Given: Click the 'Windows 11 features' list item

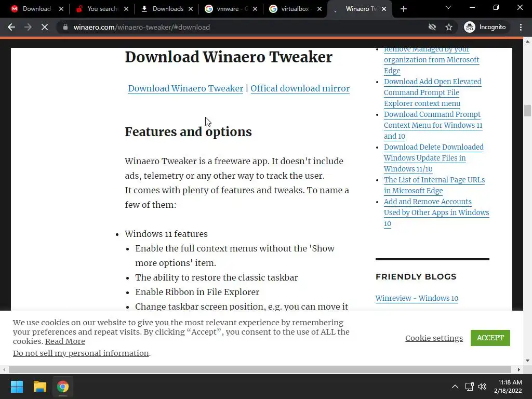Looking at the screenshot, I should click(x=166, y=234).
